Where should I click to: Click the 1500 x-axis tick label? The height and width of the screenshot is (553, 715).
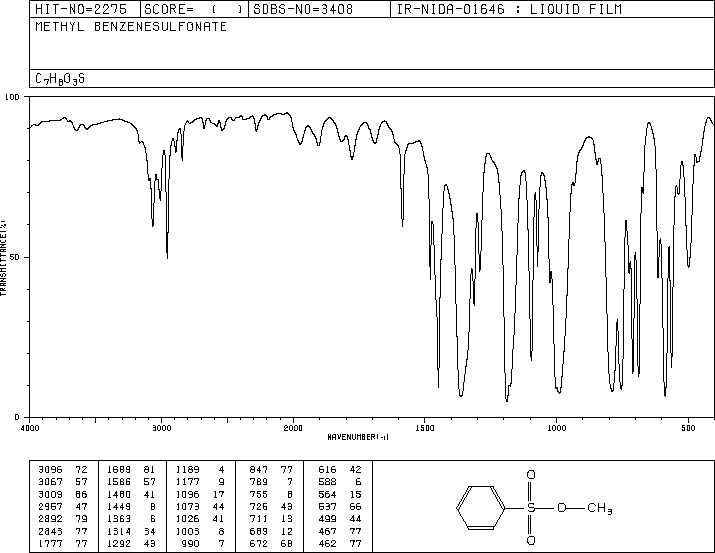tap(425, 428)
